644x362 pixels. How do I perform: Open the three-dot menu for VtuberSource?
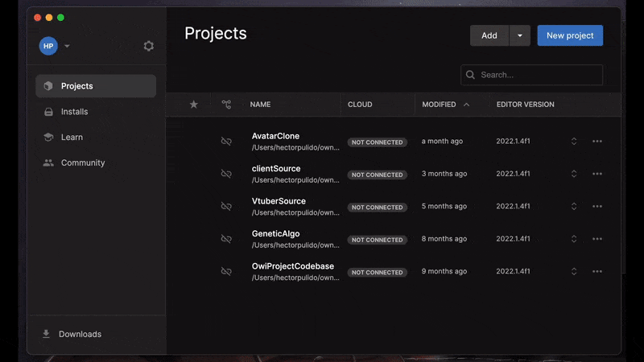tap(597, 206)
